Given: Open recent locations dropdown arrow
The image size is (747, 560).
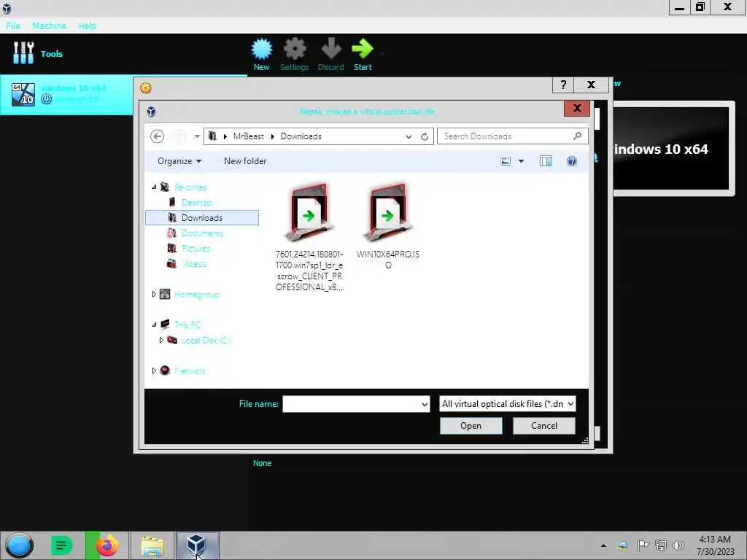Looking at the screenshot, I should 197,136.
